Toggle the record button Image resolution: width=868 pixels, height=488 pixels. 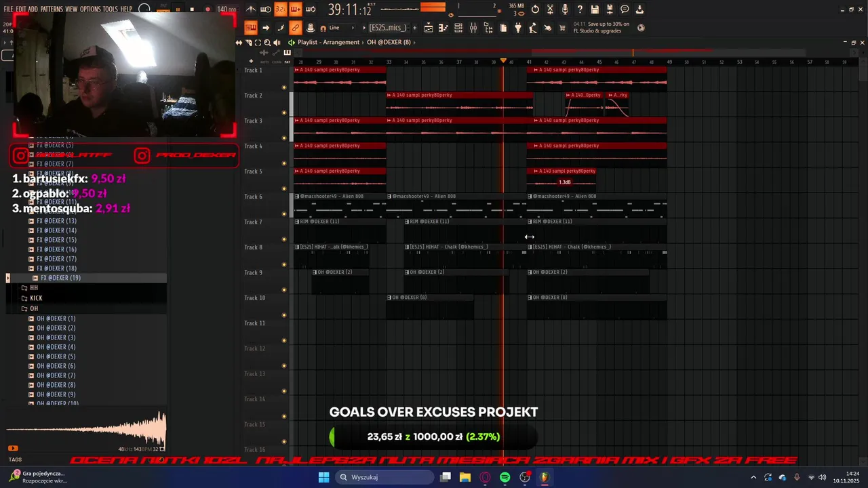click(x=208, y=9)
